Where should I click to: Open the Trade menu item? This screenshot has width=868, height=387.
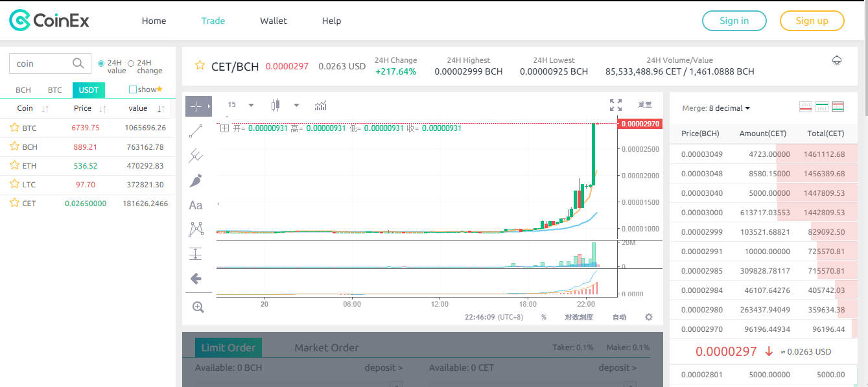point(213,21)
